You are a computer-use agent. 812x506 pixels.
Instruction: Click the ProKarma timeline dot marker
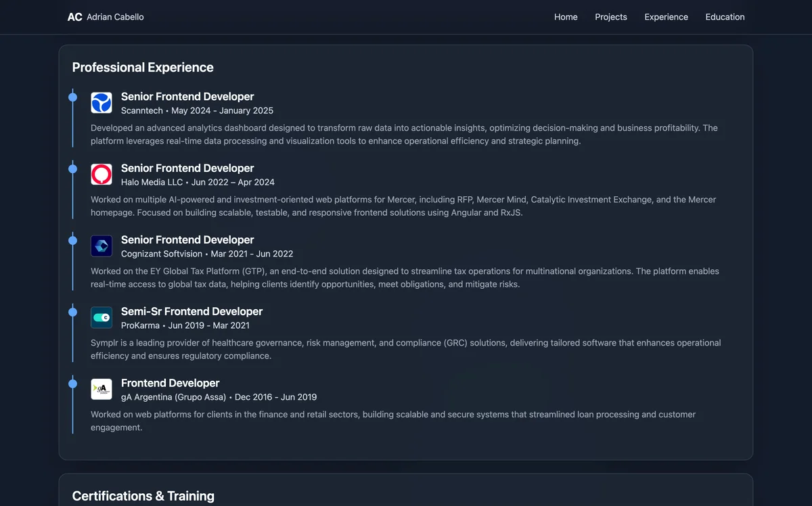(72, 313)
